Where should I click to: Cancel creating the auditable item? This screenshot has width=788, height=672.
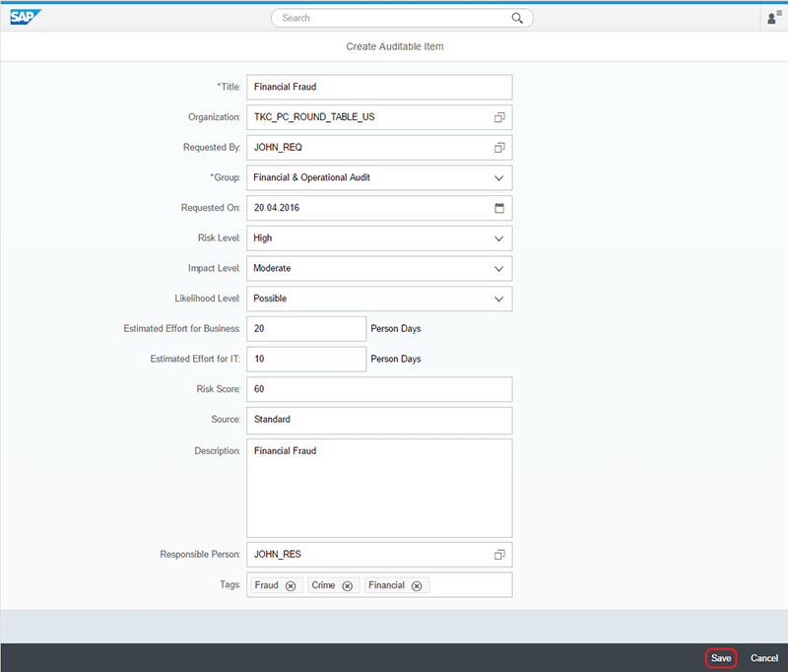(764, 658)
